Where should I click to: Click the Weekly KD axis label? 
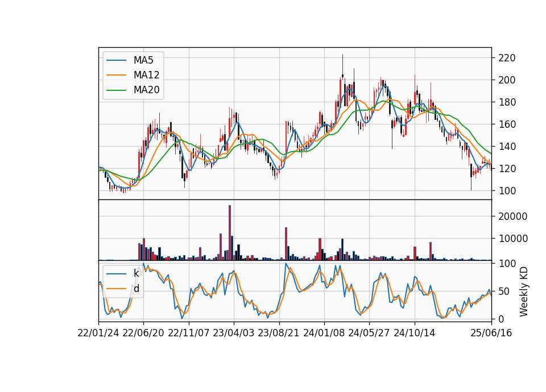(524, 291)
